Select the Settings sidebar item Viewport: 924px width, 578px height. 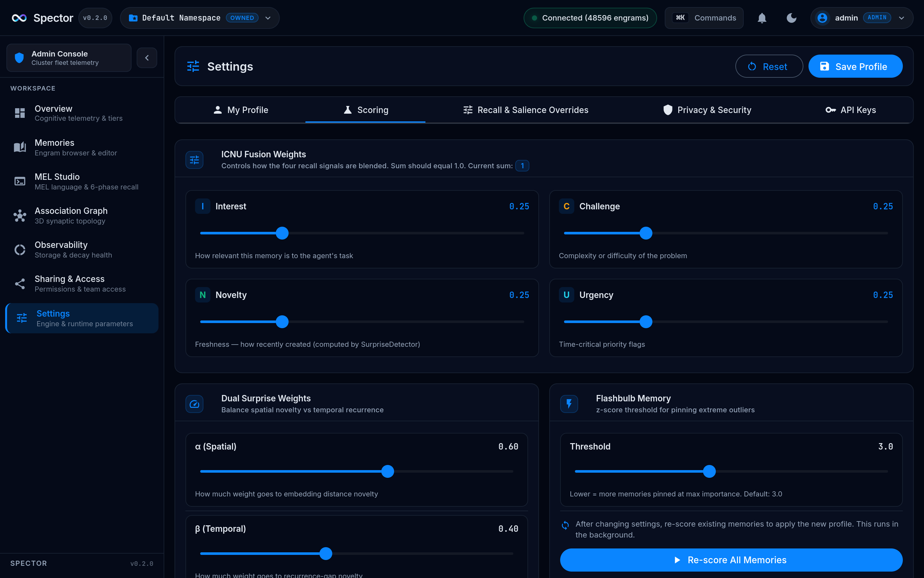tap(82, 318)
